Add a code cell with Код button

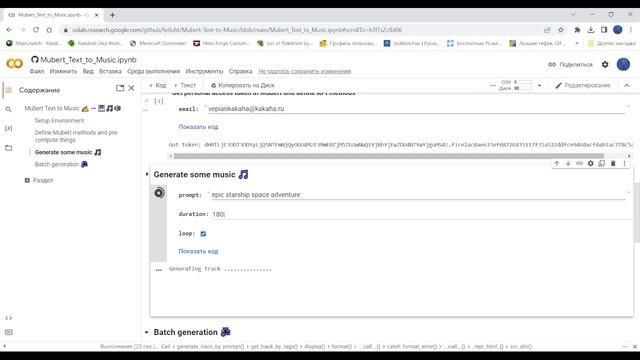157,85
